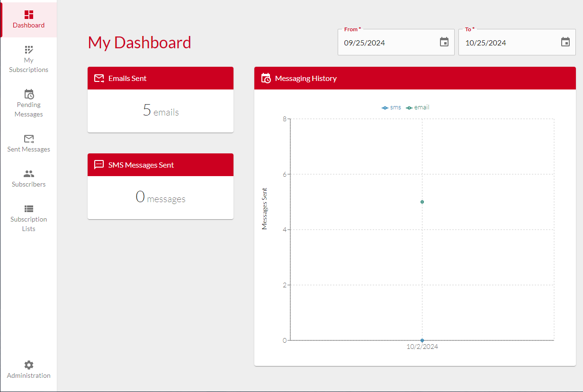
Task: Click the sms data point at value 0
Action: click(x=422, y=340)
